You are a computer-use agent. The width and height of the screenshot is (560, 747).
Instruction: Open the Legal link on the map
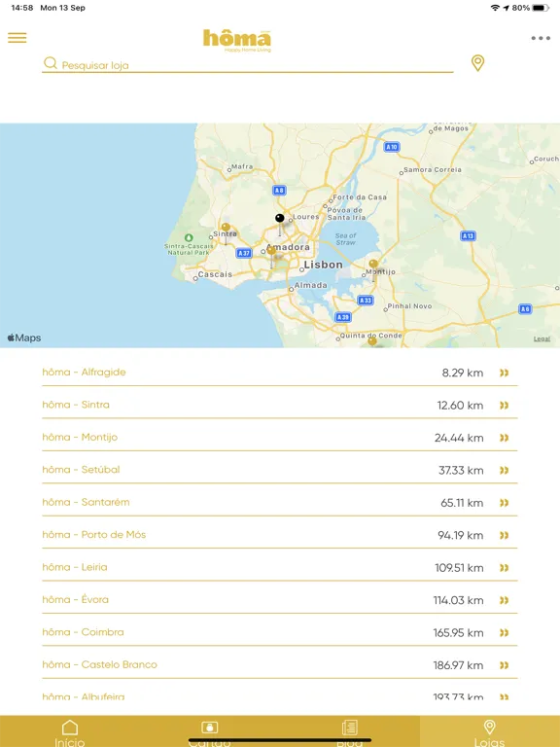pos(542,338)
